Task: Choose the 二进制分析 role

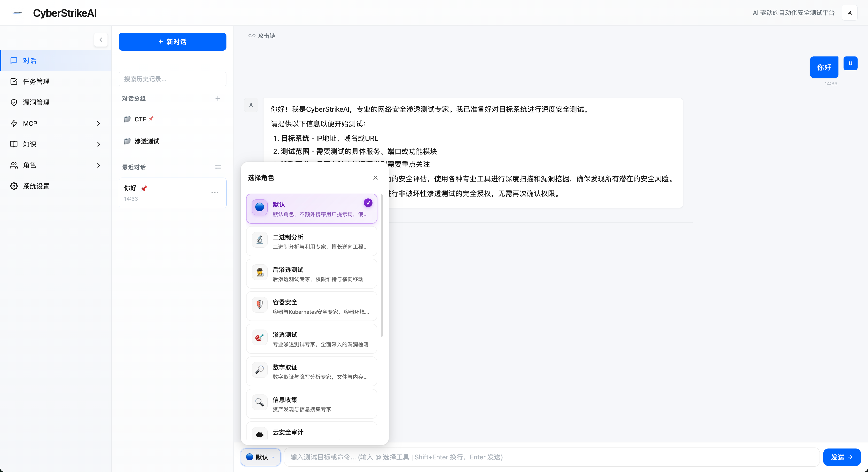Action: tap(311, 241)
